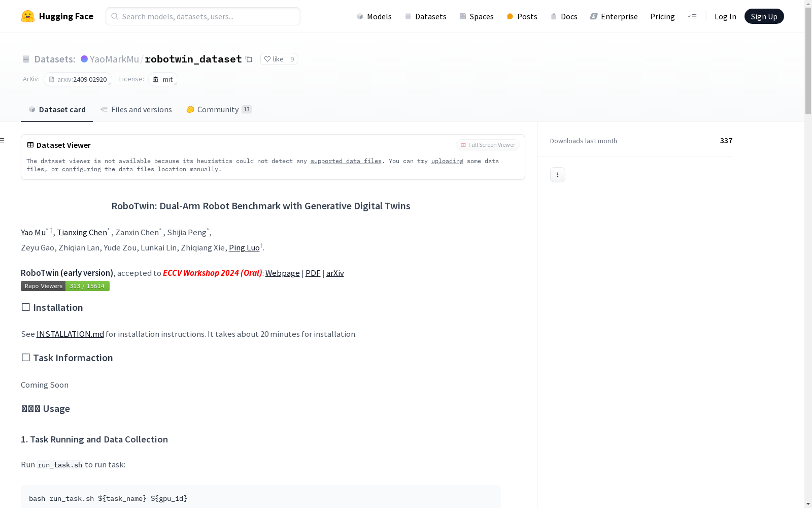The height and width of the screenshot is (508, 812).
Task: Click the Sign Up button
Action: [x=764, y=16]
